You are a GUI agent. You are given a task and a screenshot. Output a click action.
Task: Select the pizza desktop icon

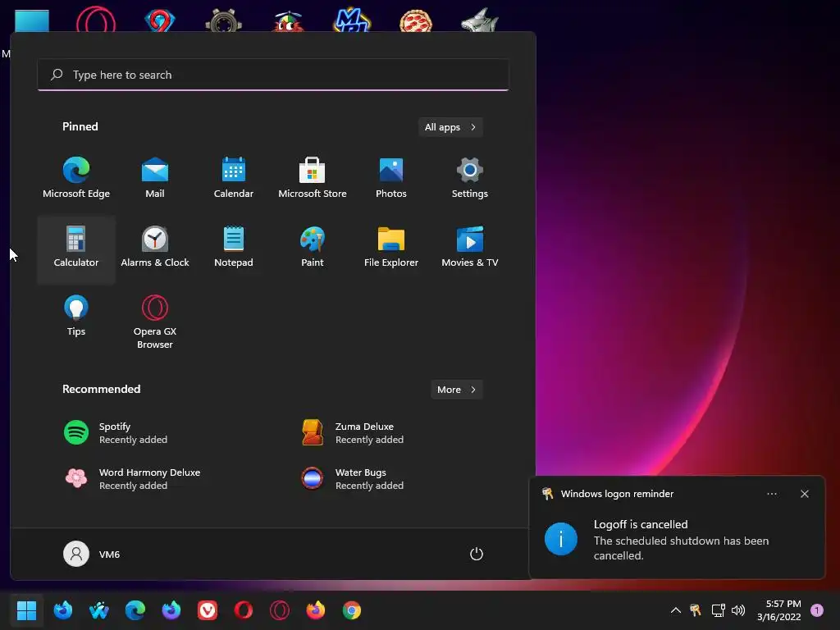point(416,21)
